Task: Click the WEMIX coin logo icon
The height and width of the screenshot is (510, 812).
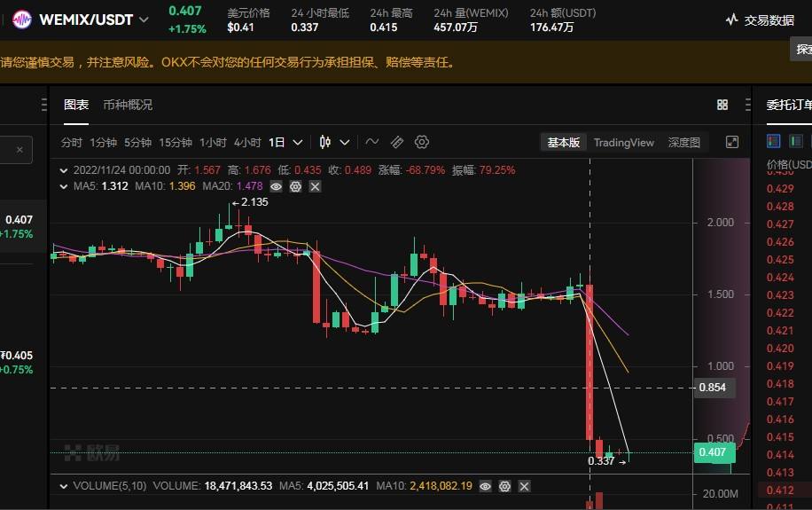Action: (22, 20)
